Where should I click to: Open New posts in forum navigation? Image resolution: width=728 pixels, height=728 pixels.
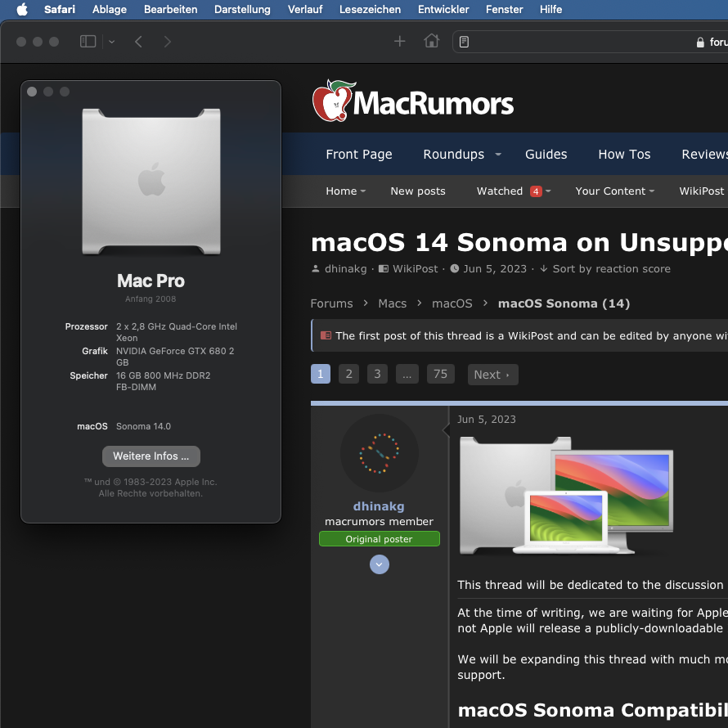[x=418, y=191]
